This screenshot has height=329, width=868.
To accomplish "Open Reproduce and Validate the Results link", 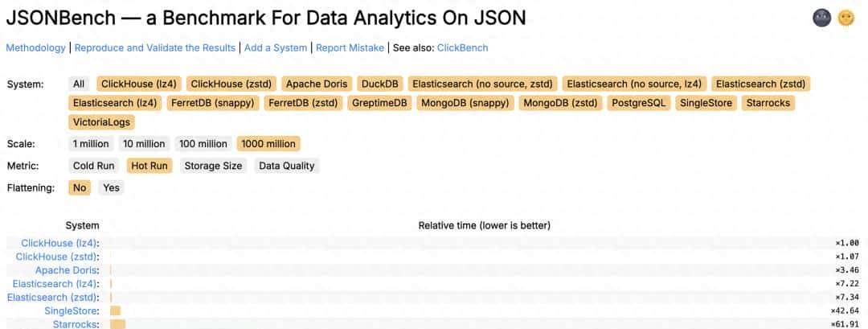I will click(155, 47).
